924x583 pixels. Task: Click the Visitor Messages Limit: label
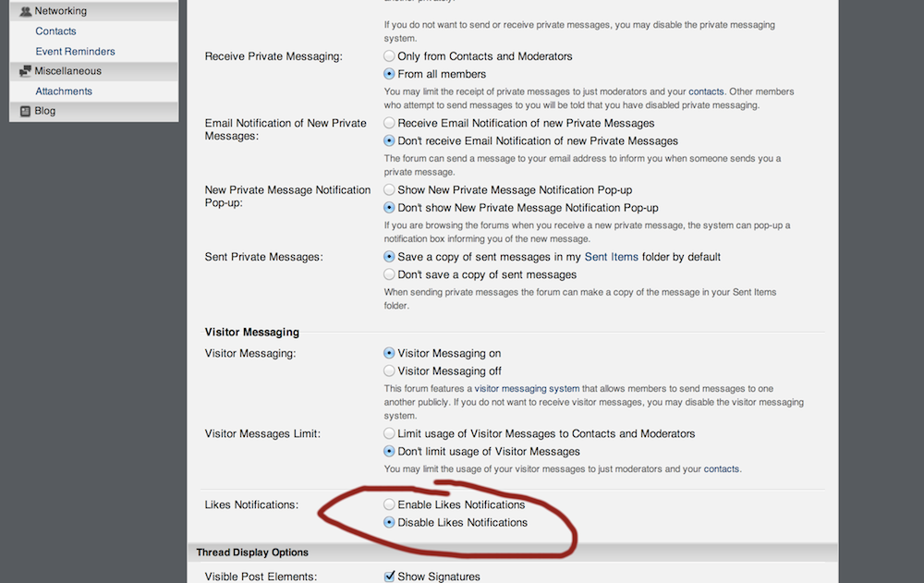click(x=262, y=434)
